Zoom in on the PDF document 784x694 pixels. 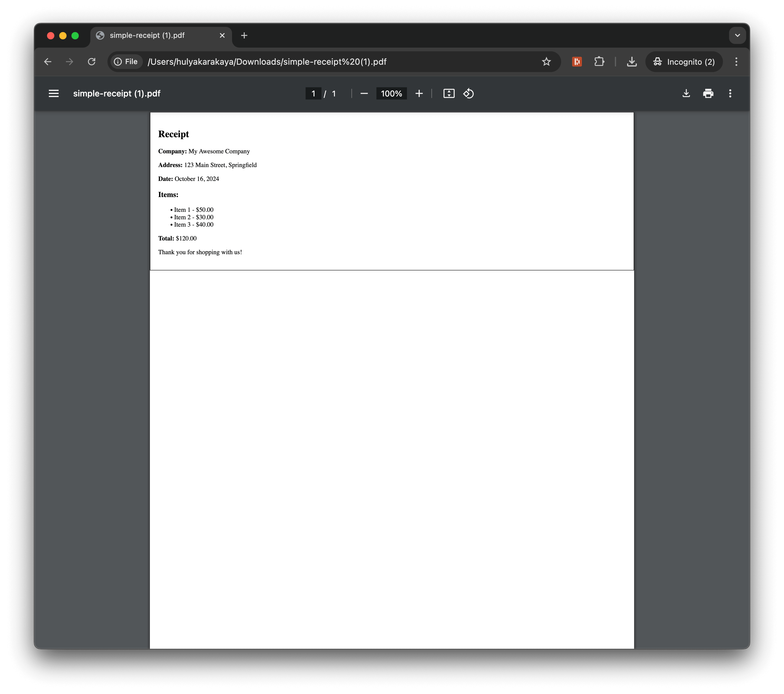pyautogui.click(x=419, y=93)
